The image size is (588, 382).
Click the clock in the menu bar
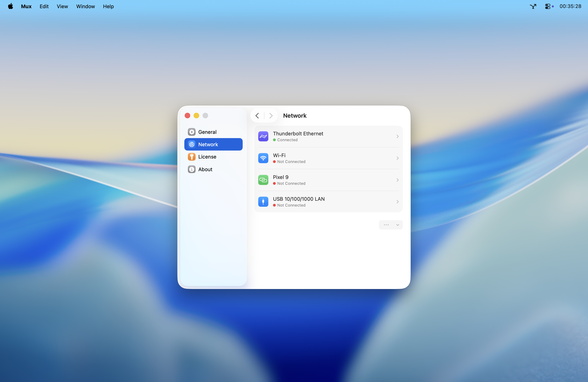click(571, 6)
